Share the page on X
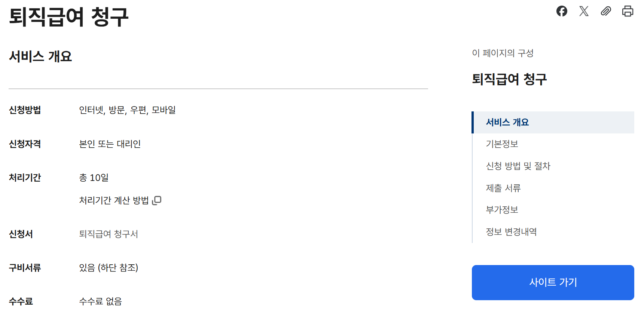Screen dimensions: 644x320 point(584,11)
